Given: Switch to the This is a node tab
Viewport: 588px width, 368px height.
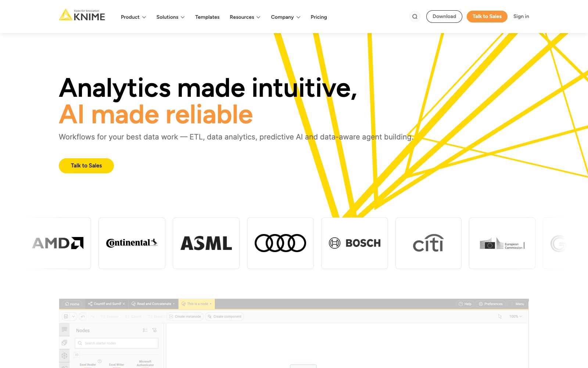Looking at the screenshot, I should 197,304.
